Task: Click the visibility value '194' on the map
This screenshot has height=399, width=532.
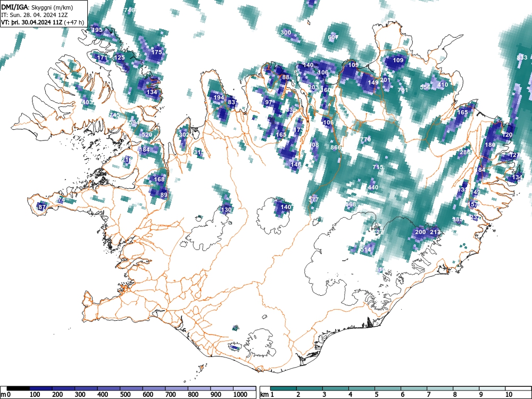Action: [x=219, y=98]
